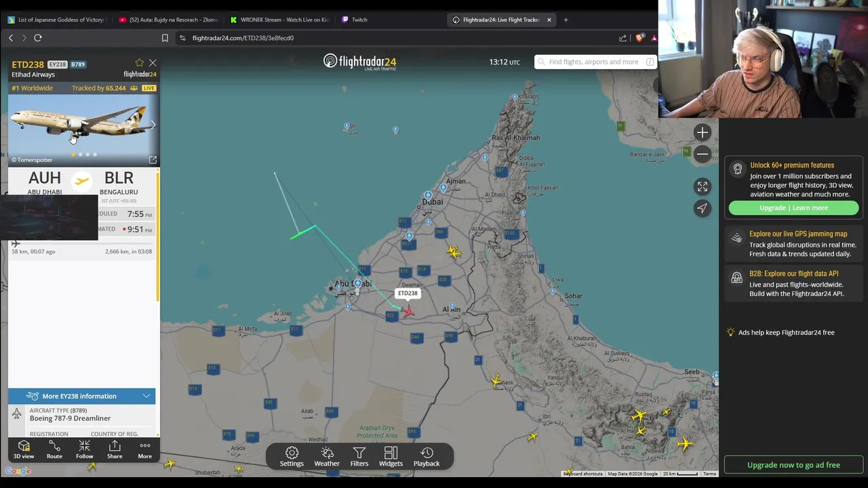Switch to the YouTube Auta tab
Image resolution: width=868 pixels, height=488 pixels.
pyautogui.click(x=168, y=20)
